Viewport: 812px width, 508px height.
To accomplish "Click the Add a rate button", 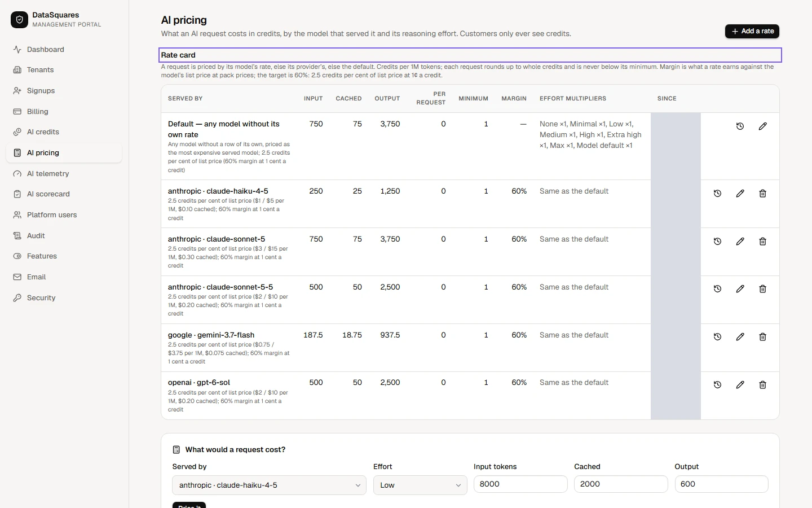I will [x=752, y=32].
